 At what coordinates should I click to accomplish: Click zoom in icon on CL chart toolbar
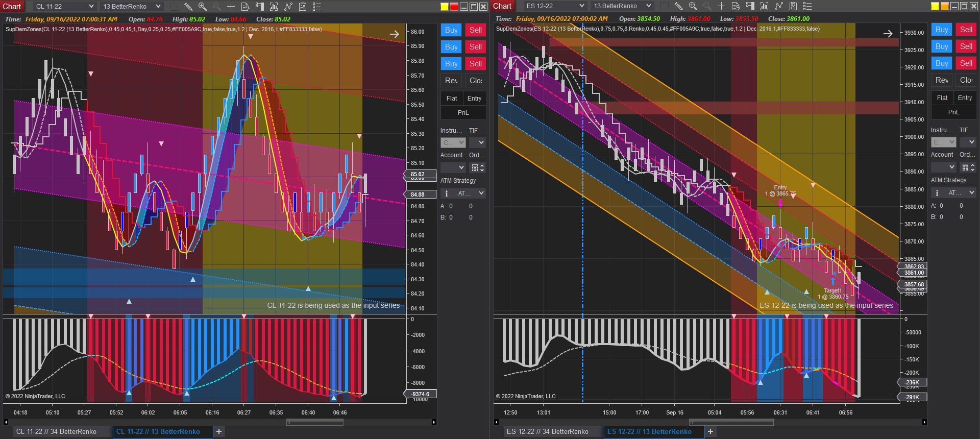click(x=203, y=7)
